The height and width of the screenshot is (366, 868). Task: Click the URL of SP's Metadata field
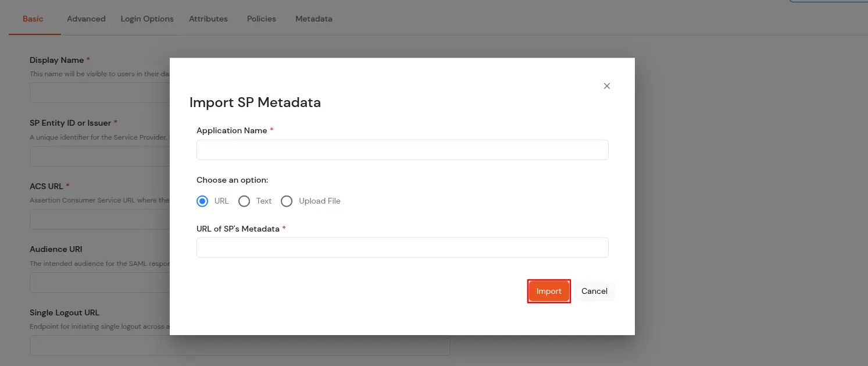pos(402,247)
